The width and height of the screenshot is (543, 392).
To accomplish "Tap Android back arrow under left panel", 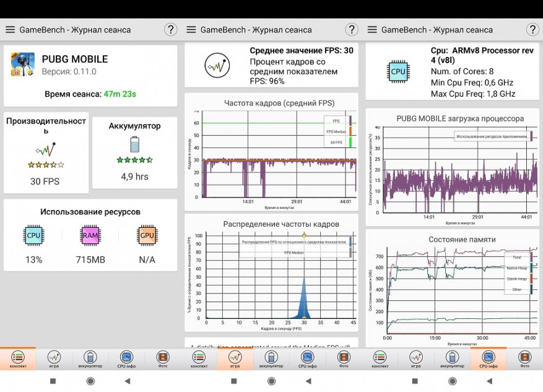I will pos(128,381).
